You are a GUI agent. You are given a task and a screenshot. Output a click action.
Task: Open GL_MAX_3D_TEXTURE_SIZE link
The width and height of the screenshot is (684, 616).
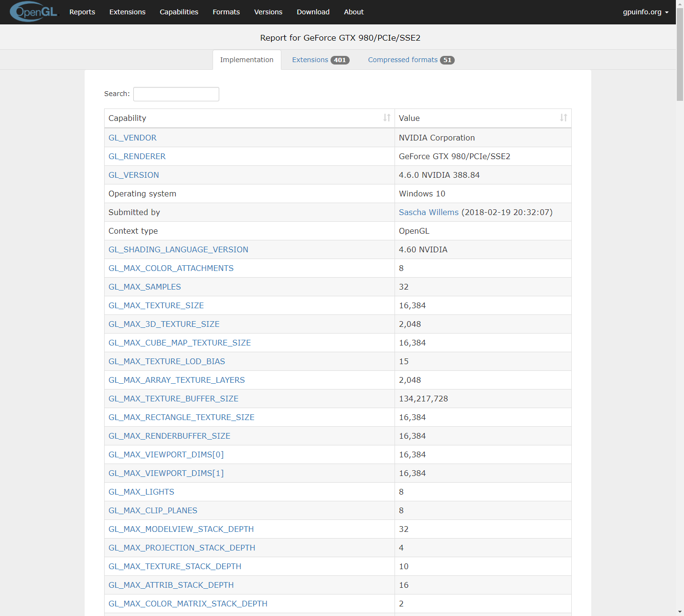tap(164, 324)
